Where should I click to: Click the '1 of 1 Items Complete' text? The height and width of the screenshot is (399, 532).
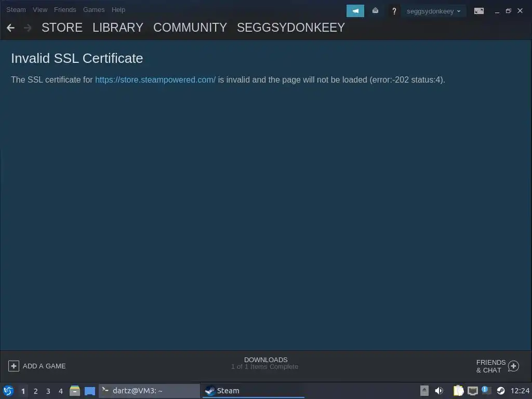click(x=264, y=367)
